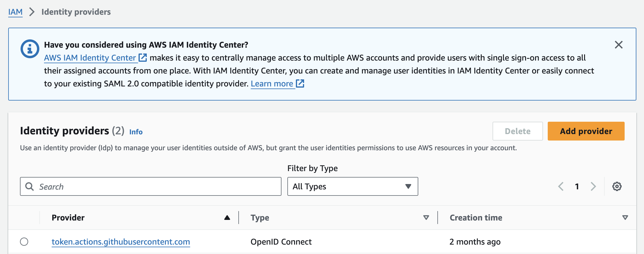Open external link icon beside AWS IAM Identity Center
Viewport: 644px width, 254px height.
[x=143, y=58]
